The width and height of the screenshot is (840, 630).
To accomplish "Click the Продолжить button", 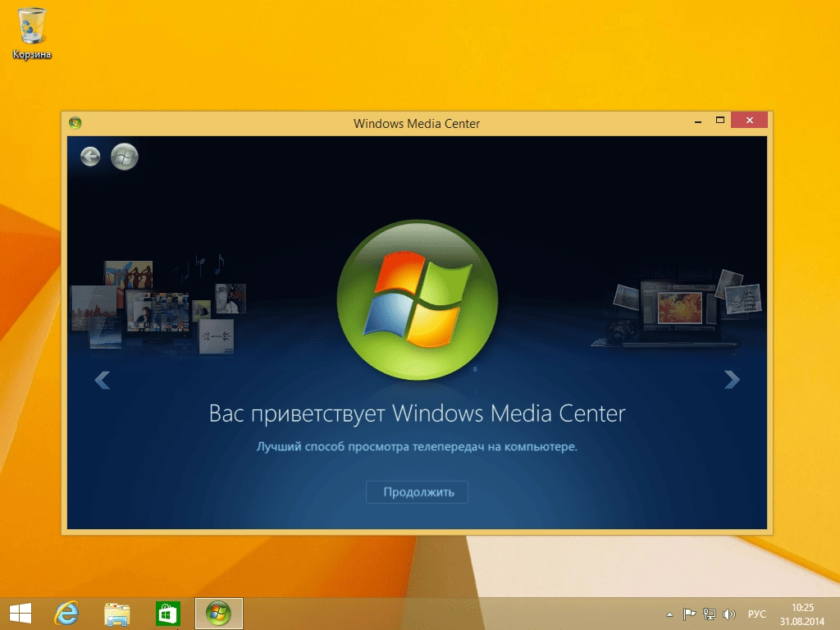I will [417, 492].
